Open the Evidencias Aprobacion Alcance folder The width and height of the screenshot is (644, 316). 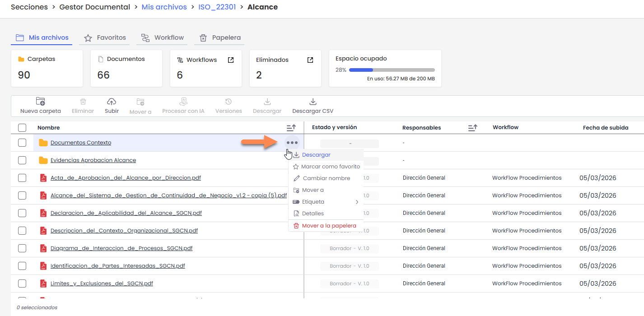pos(93,160)
